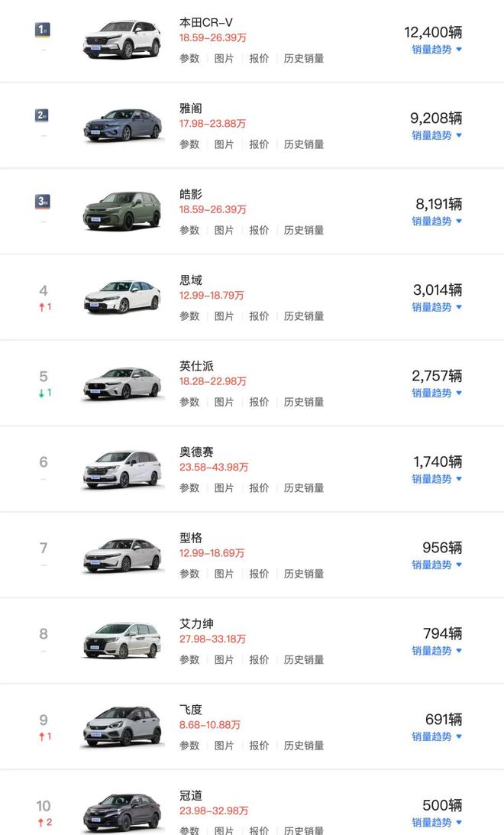
Task: Open the 雅阁 car thumbnail
Action: point(122,125)
